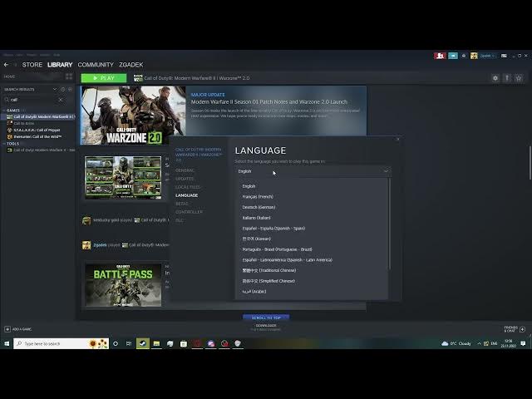Open the LOCAL FILES properties tab
Viewport: 532px width, 399px height.
[188, 187]
